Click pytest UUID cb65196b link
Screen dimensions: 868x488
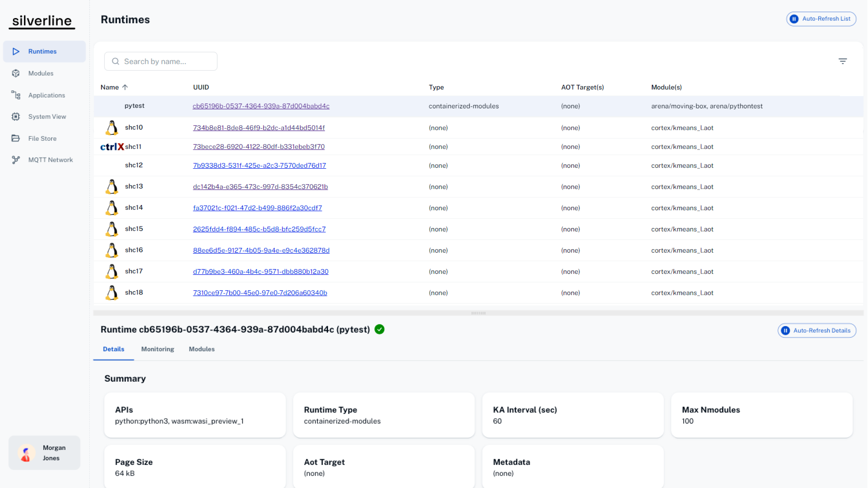coord(261,106)
